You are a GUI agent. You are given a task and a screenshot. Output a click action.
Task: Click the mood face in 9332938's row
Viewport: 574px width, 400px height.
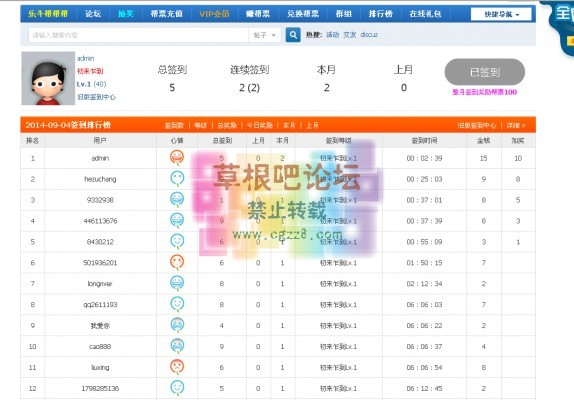tap(177, 199)
